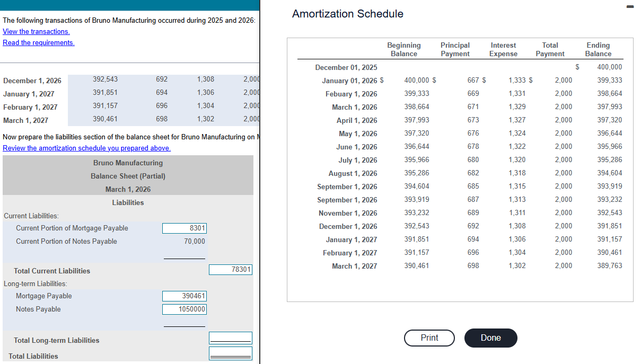The height and width of the screenshot is (364, 641).
Task: Click the ending balance value 389,763
Action: click(610, 265)
